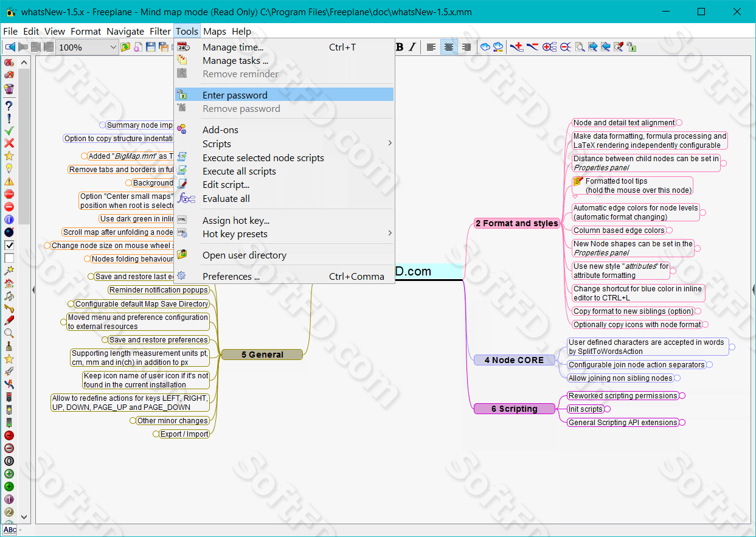
Task: Click the question mark icon in left bar
Action: tap(9, 105)
